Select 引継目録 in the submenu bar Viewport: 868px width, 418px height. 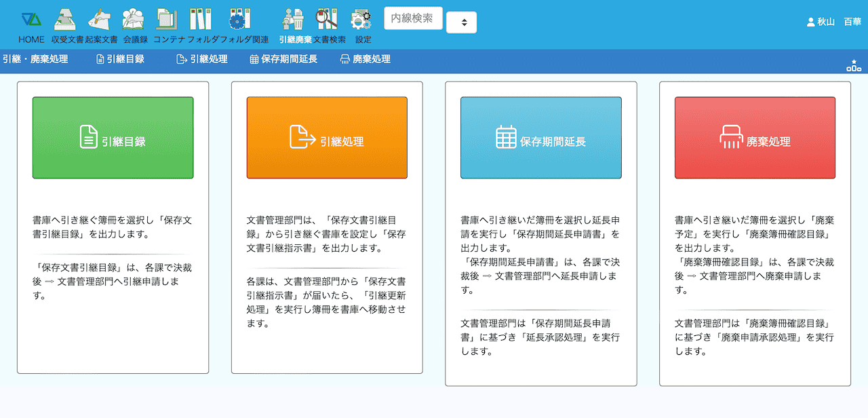(120, 59)
